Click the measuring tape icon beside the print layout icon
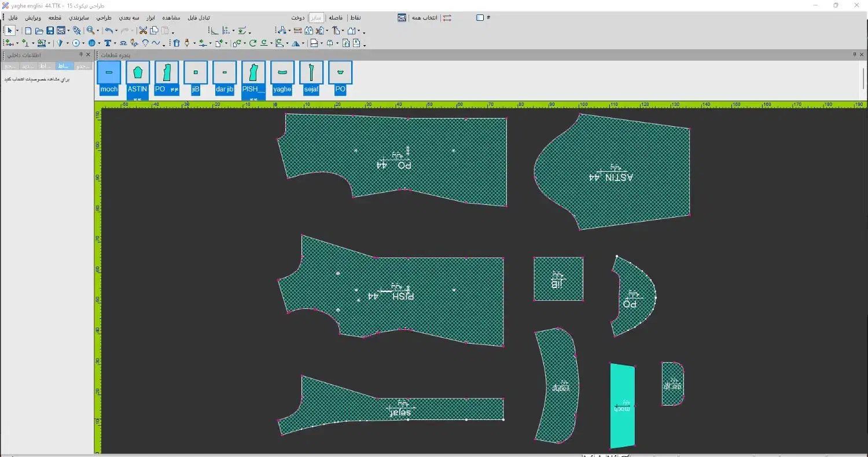This screenshot has width=868, height=457. click(x=77, y=31)
